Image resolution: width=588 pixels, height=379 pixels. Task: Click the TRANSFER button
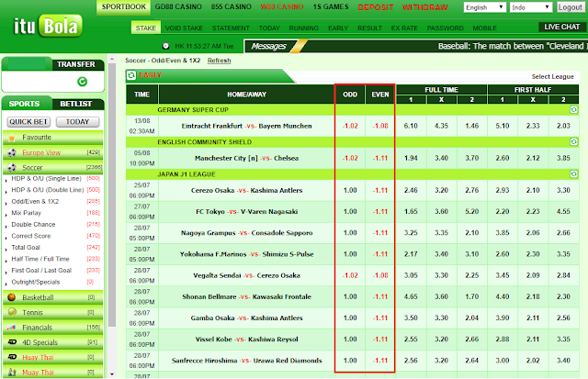[x=76, y=64]
